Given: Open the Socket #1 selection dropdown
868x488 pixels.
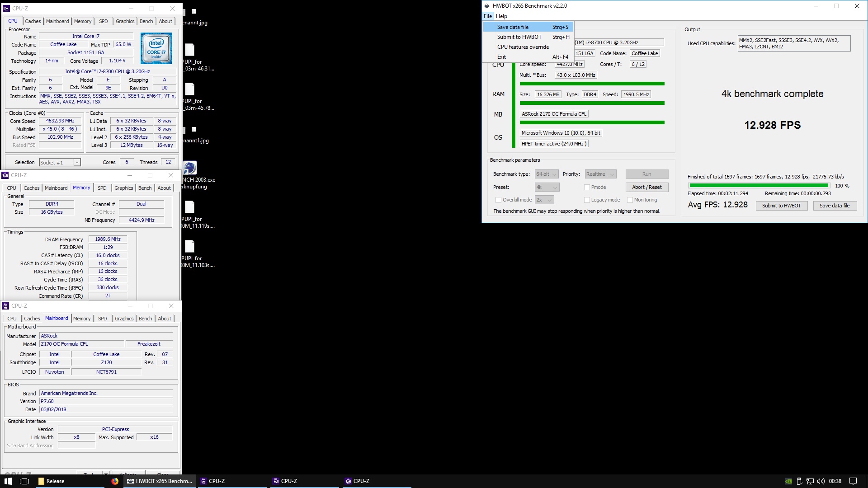Looking at the screenshot, I should (x=60, y=162).
